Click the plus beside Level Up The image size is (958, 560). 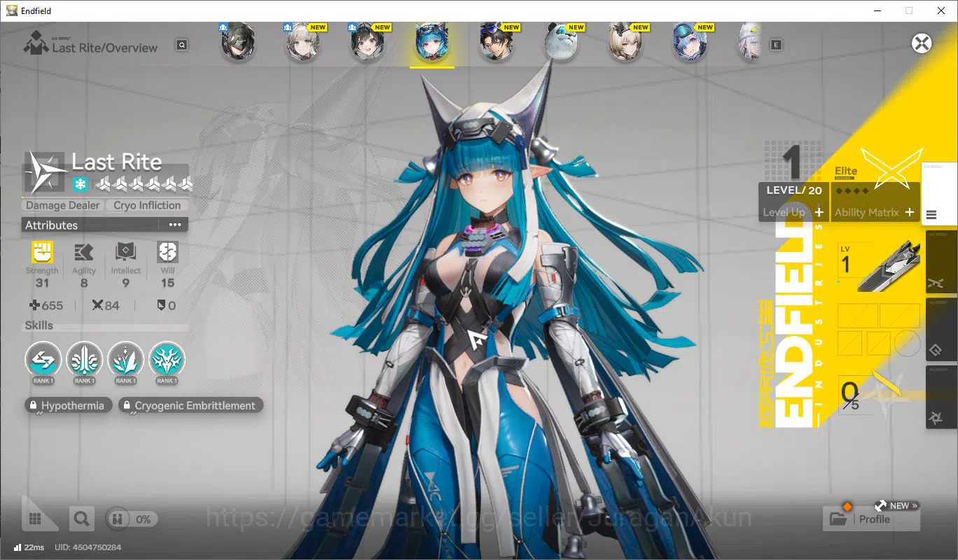[819, 212]
